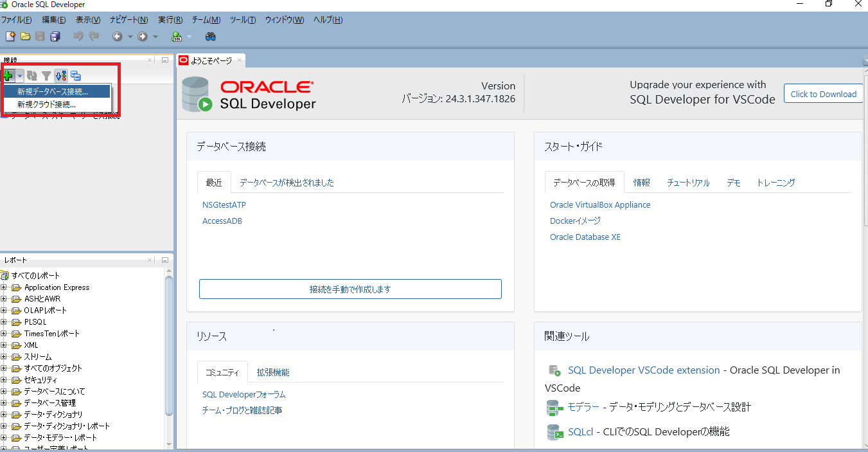Click the Click to Download button
Screen dimensions: 868x452
[823, 93]
